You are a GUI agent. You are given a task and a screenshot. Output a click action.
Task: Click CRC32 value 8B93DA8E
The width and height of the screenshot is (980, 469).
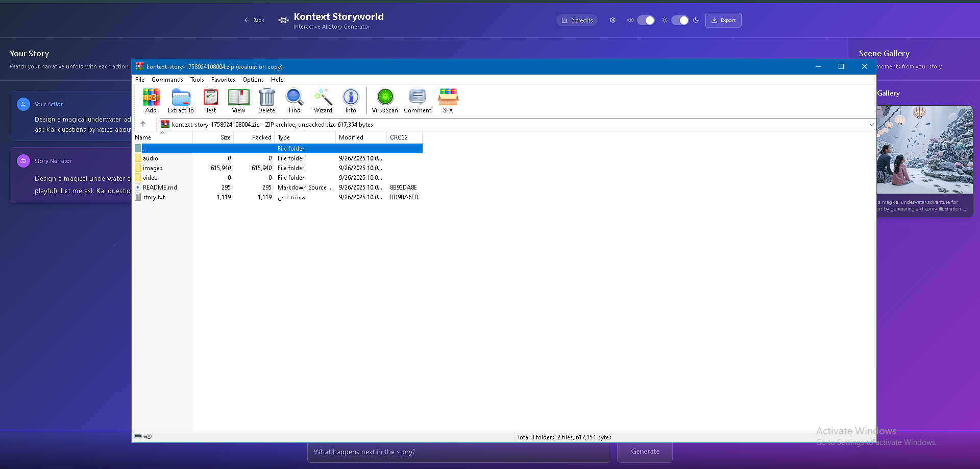click(403, 187)
